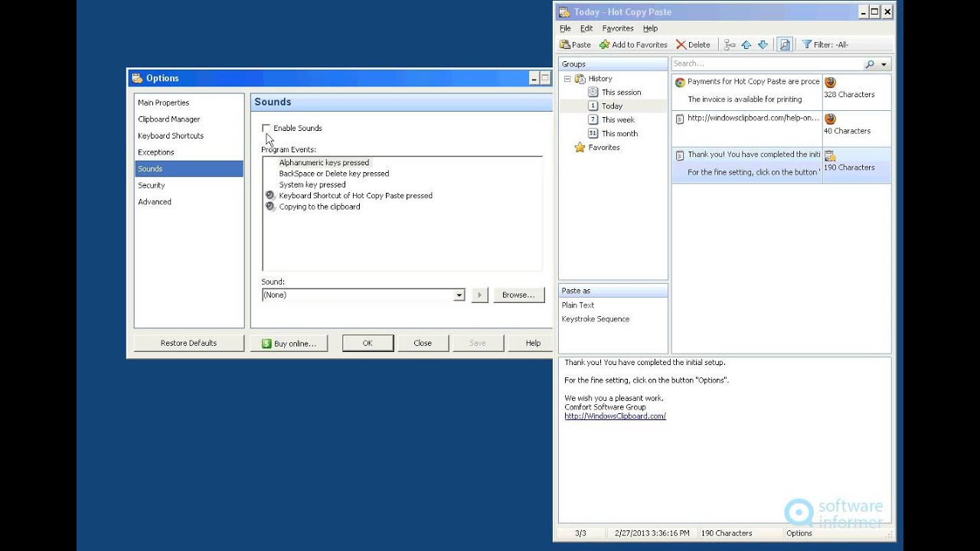The height and width of the screenshot is (551, 980).
Task: Collapse the History tree node
Action: (x=567, y=79)
